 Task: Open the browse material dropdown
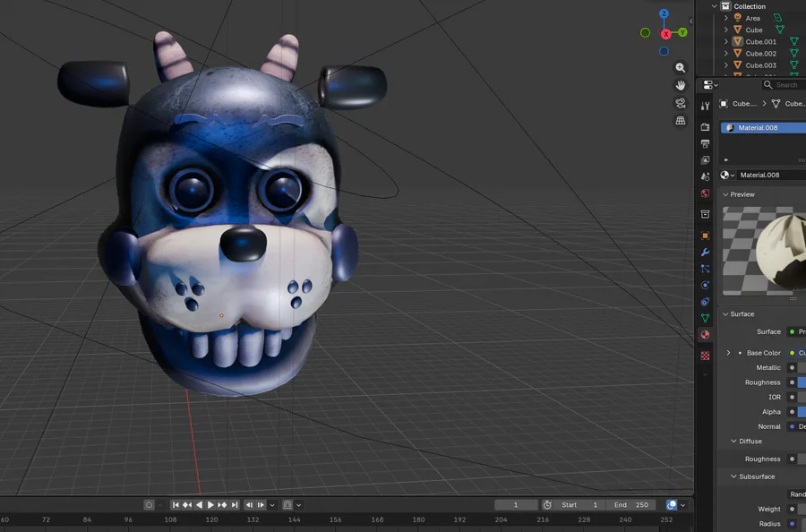point(727,175)
